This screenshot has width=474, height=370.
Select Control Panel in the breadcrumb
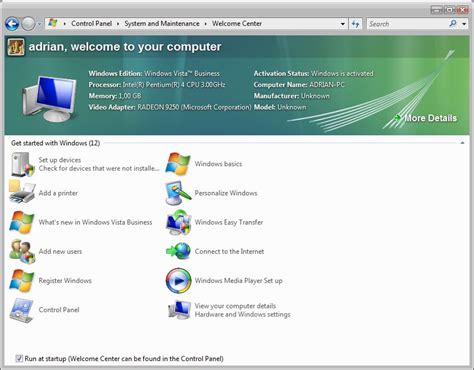click(91, 24)
